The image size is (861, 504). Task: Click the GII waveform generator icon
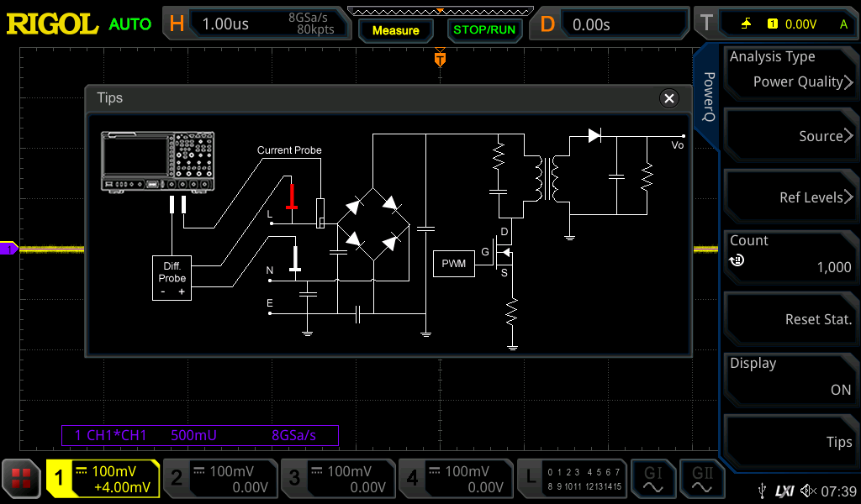click(702, 479)
